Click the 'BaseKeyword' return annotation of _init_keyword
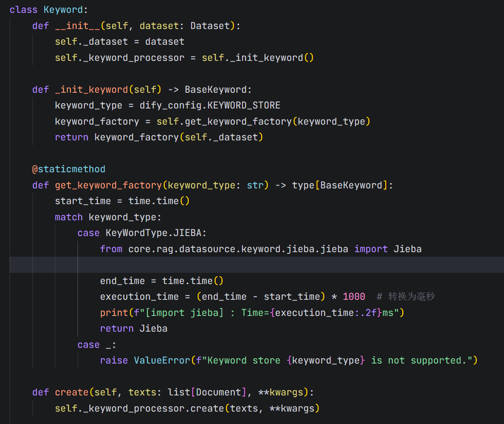Image resolution: width=504 pixels, height=424 pixels. coord(216,89)
